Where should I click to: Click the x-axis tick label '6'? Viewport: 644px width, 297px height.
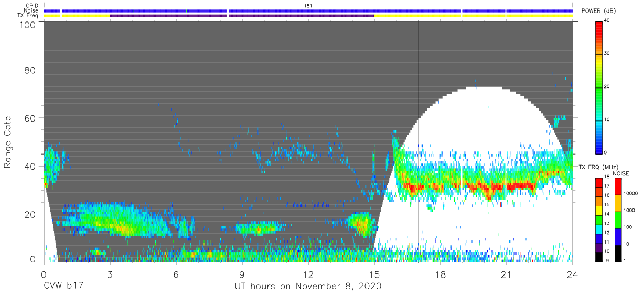176,273
